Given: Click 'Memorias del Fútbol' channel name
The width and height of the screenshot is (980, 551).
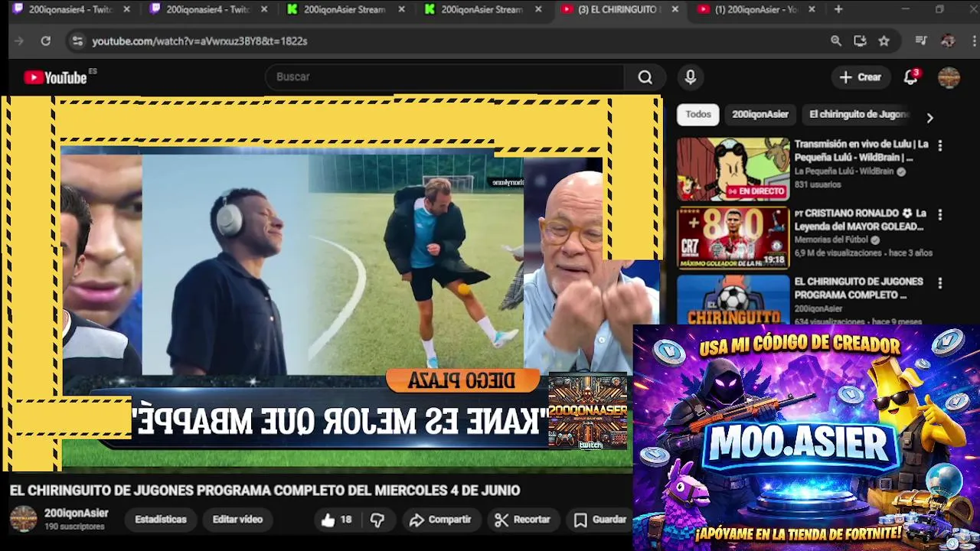Looking at the screenshot, I should [x=831, y=240].
